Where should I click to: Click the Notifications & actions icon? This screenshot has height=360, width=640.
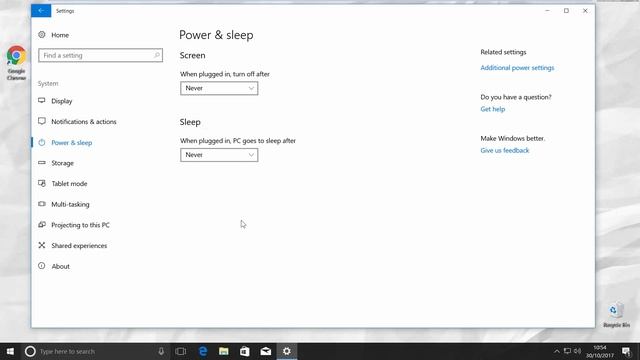tap(42, 121)
